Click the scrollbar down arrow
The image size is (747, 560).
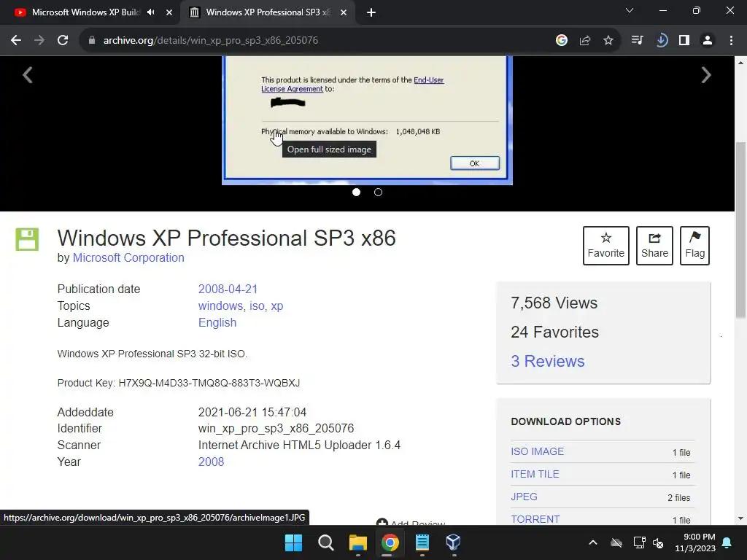coord(741,518)
